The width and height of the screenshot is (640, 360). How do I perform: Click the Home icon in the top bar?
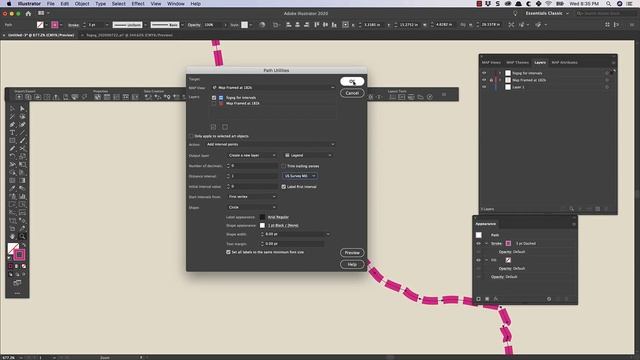pos(28,13)
